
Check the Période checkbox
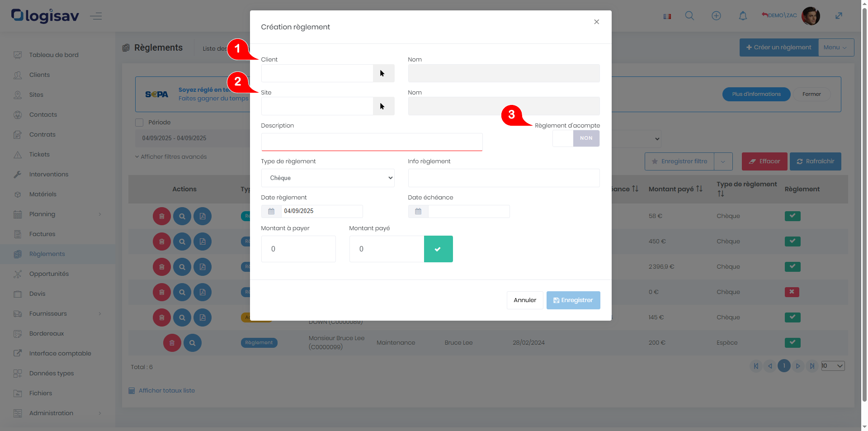pyautogui.click(x=139, y=123)
